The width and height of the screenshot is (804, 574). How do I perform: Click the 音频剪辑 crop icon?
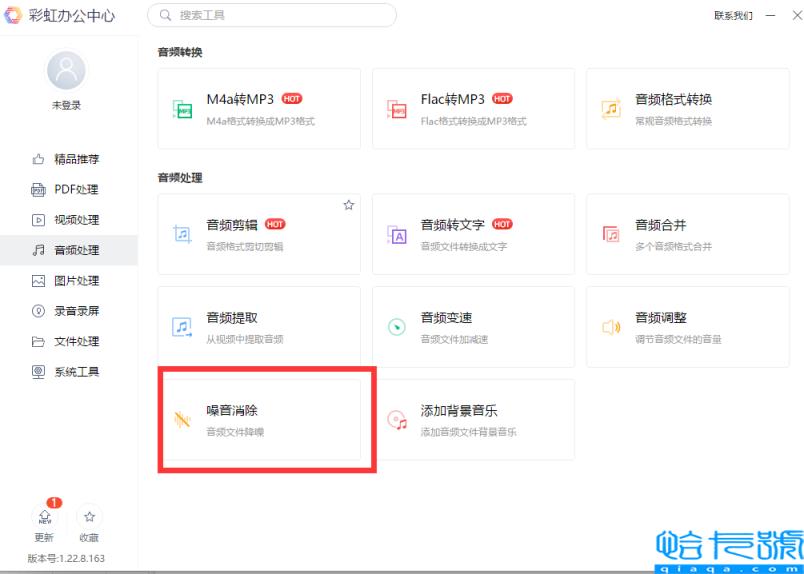(x=183, y=234)
